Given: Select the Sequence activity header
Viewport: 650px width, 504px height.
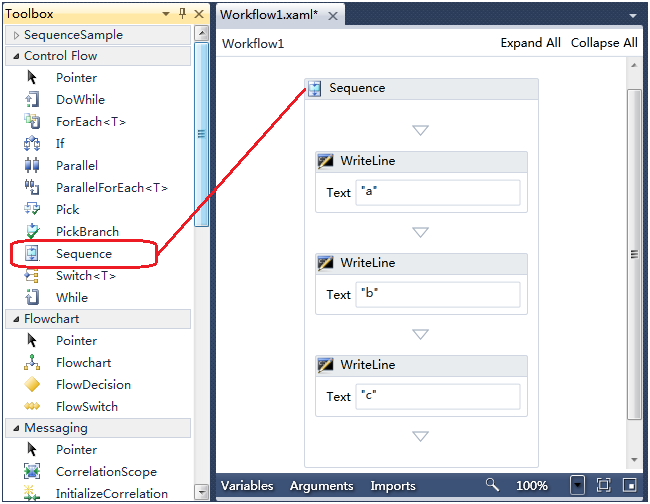Looking at the screenshot, I should click(x=421, y=89).
